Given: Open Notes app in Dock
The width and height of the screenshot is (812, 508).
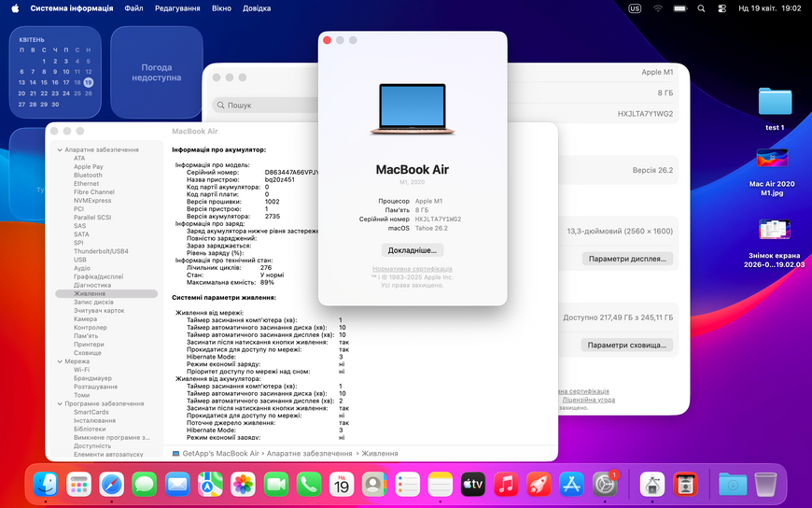Looking at the screenshot, I should (441, 486).
